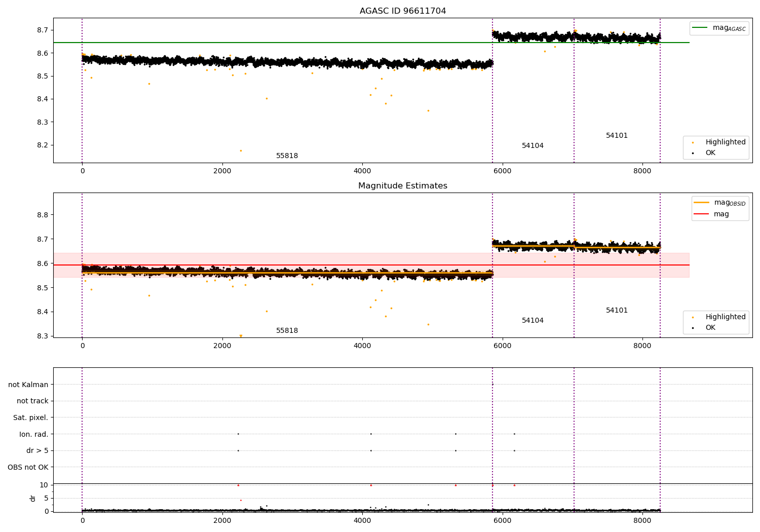
Task: Click the red 'mag' legend label in the middle plot
Action: [721, 214]
